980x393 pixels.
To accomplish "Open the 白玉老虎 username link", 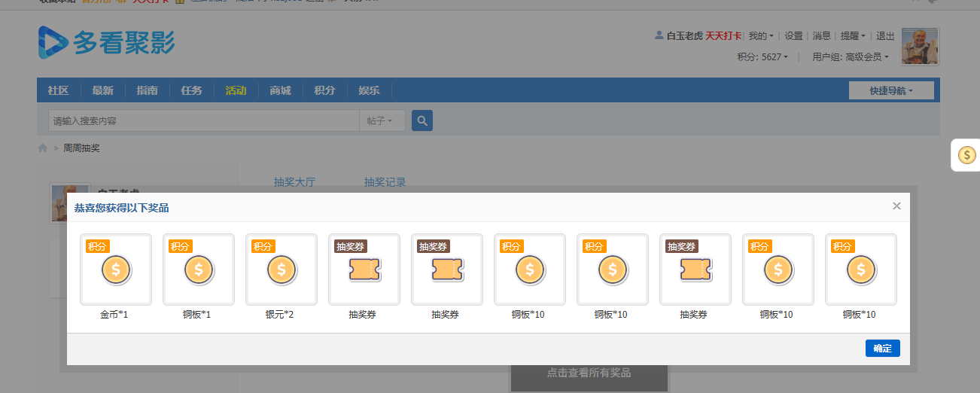I will [x=684, y=35].
